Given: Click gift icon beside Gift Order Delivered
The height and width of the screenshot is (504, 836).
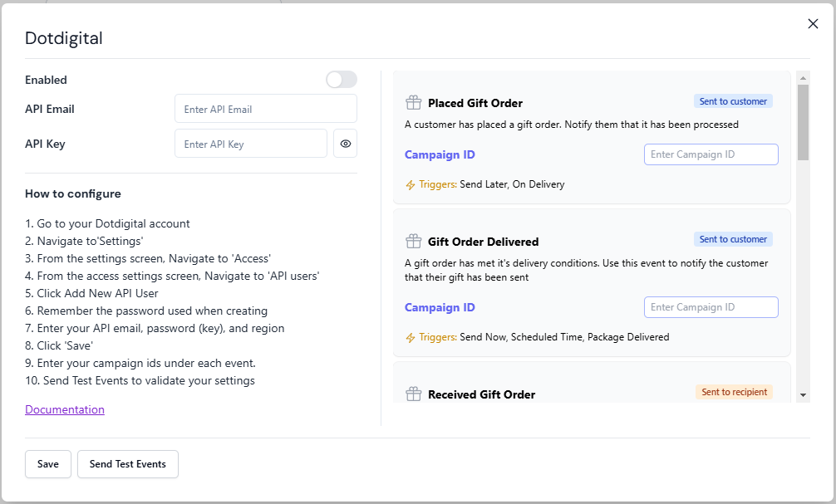Looking at the screenshot, I should (413, 242).
